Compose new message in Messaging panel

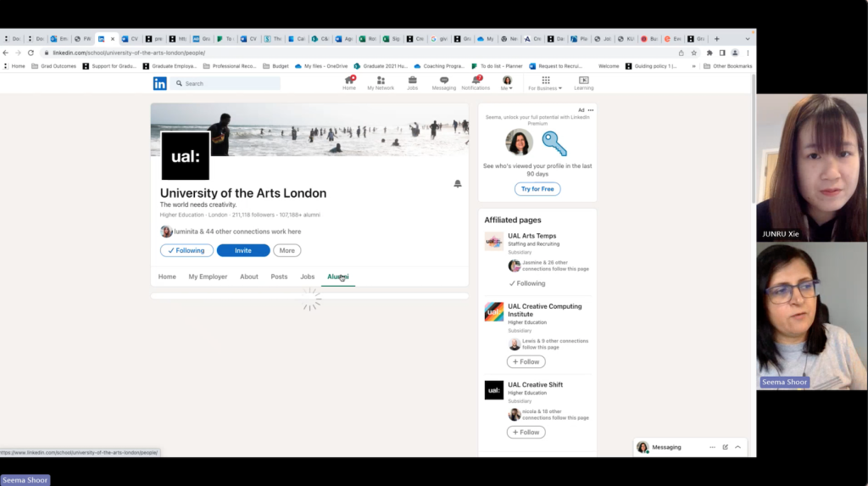pyautogui.click(x=726, y=447)
